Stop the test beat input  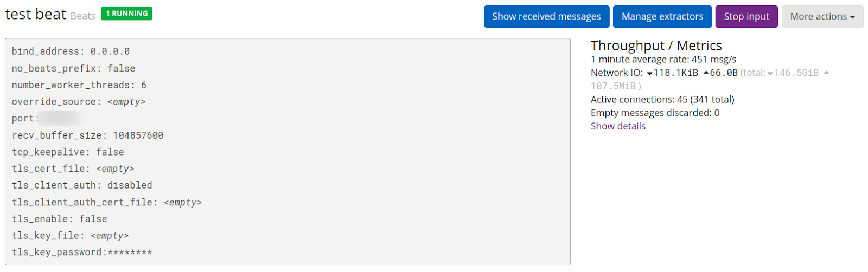point(746,17)
